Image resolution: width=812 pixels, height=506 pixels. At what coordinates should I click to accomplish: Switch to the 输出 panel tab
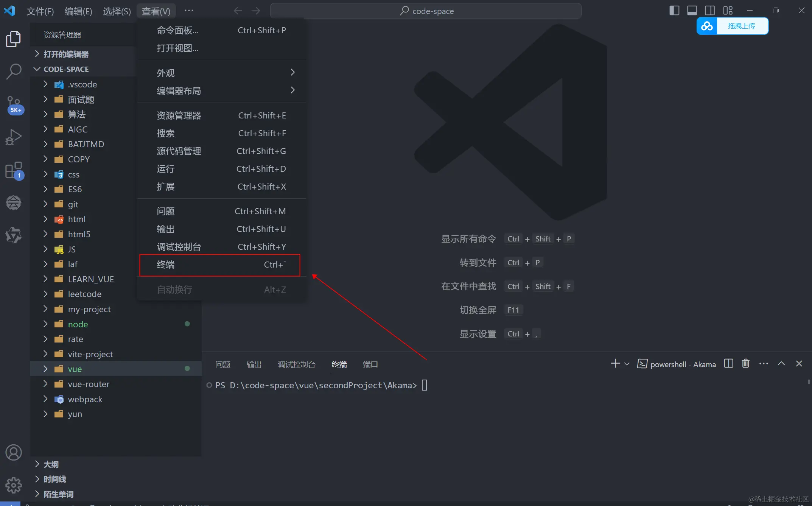click(254, 364)
